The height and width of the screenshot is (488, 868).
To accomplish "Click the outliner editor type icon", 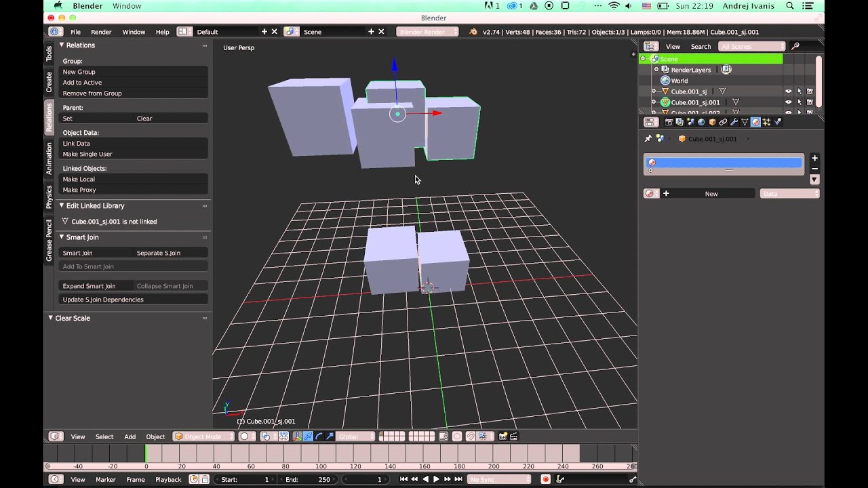I will point(650,46).
